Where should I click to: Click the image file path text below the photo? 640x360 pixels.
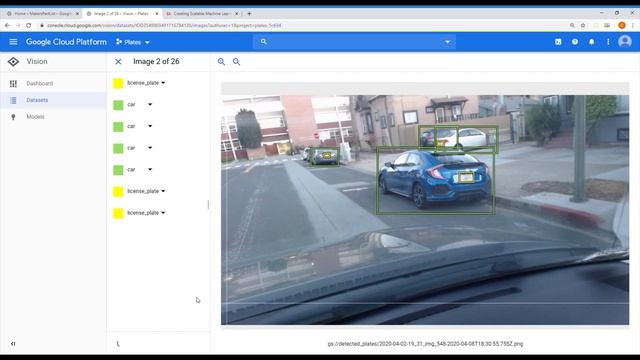[x=425, y=344]
